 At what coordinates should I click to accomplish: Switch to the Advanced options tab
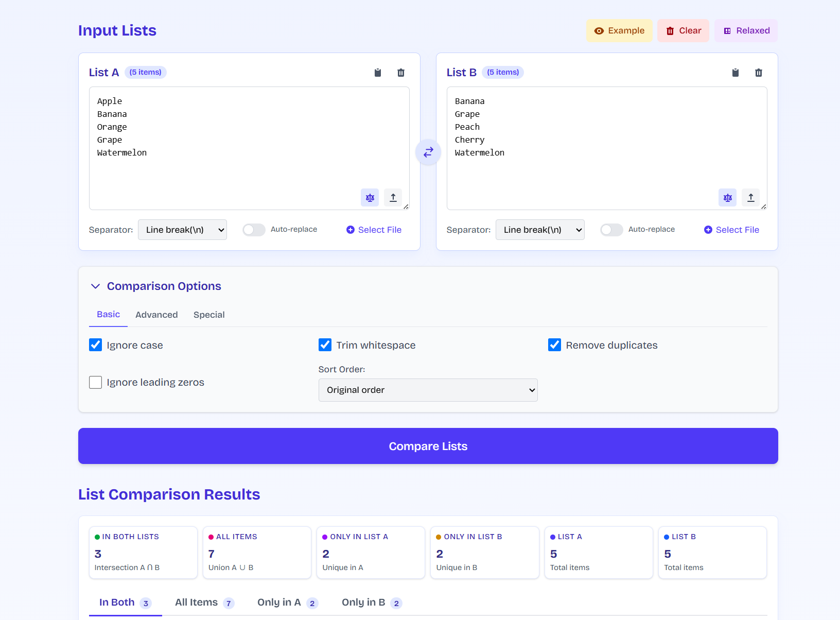point(156,315)
